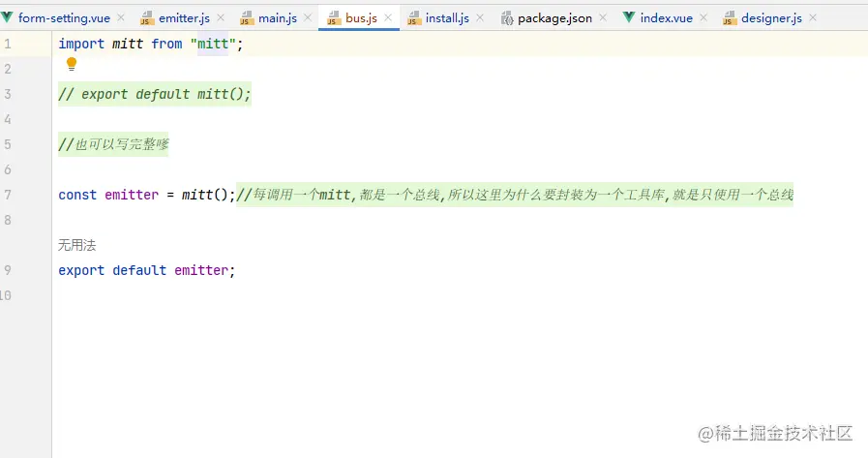
Task: Click the JS file icon of main.js
Action: 247,18
